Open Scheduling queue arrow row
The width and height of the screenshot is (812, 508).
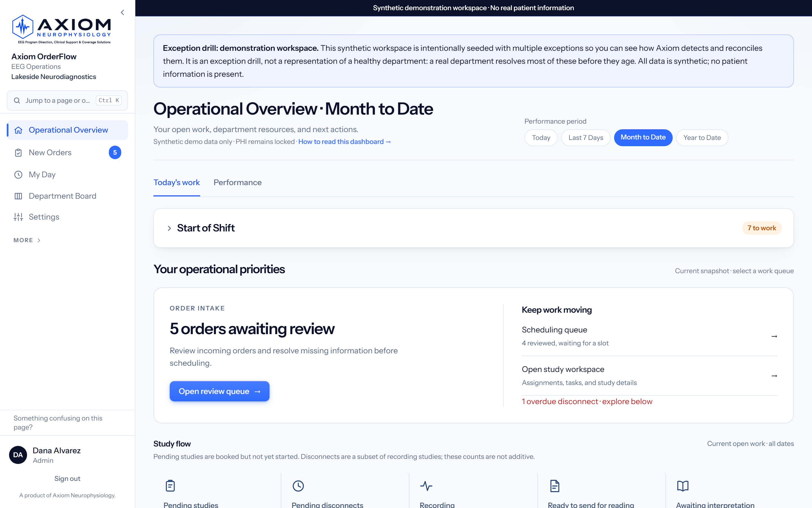point(649,336)
